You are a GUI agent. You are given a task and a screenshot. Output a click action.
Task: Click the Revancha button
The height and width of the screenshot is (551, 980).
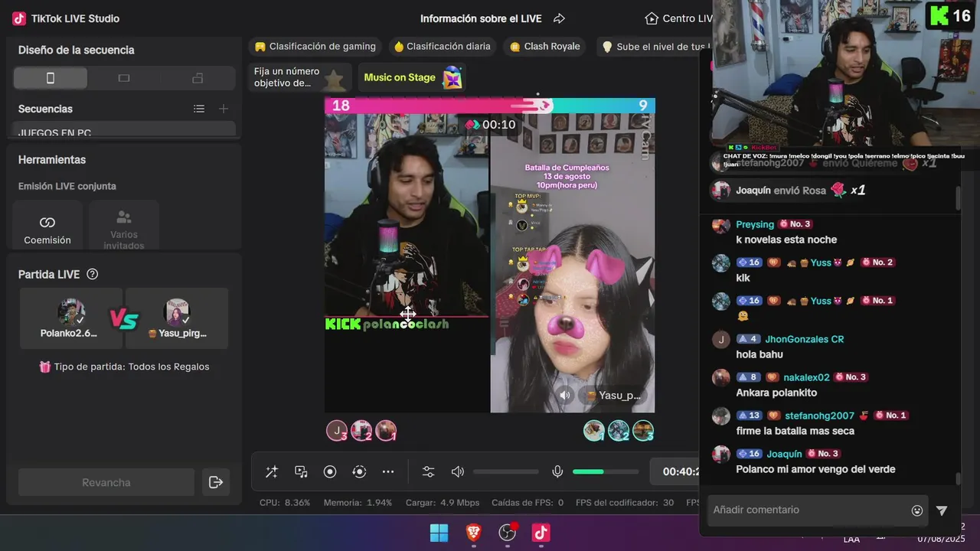point(106,482)
